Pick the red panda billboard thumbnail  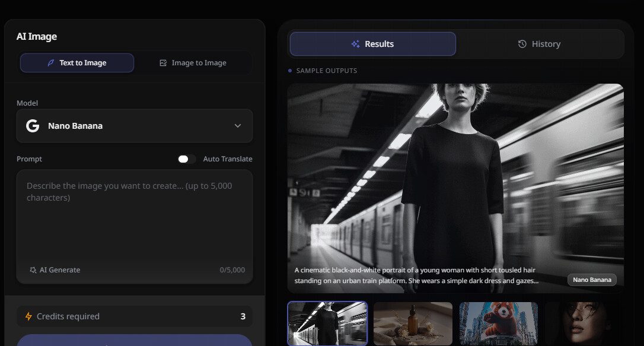tap(499, 323)
